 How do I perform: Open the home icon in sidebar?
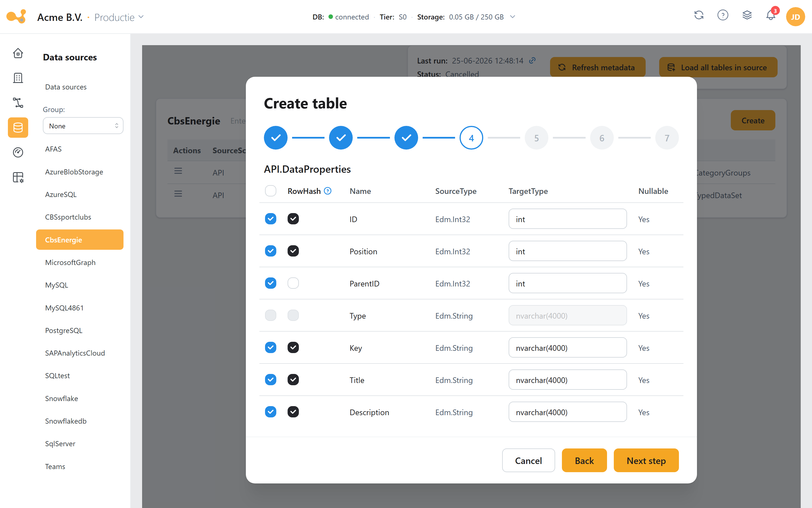pyautogui.click(x=18, y=53)
